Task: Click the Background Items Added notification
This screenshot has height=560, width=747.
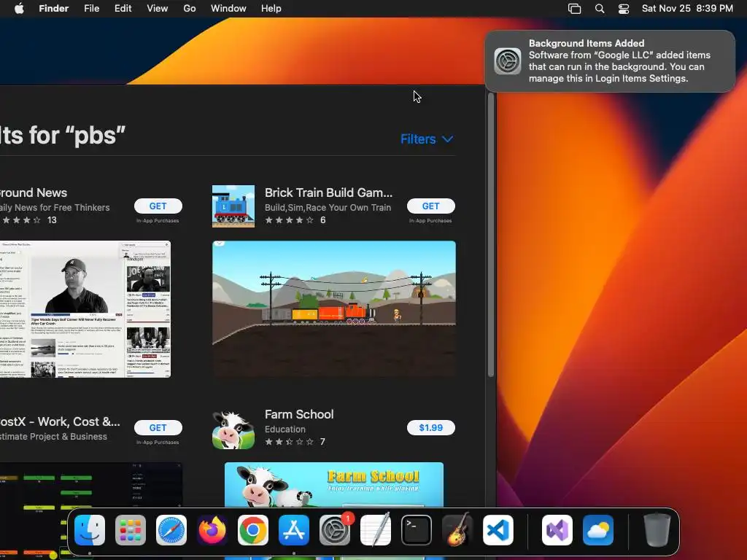Action: (x=610, y=61)
